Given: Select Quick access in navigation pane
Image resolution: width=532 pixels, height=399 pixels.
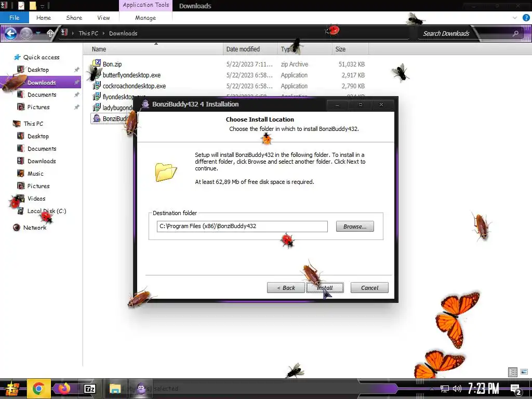Looking at the screenshot, I should (x=41, y=57).
